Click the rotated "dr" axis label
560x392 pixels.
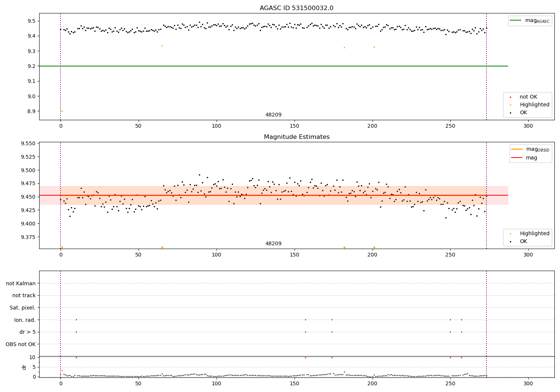pos(24,367)
